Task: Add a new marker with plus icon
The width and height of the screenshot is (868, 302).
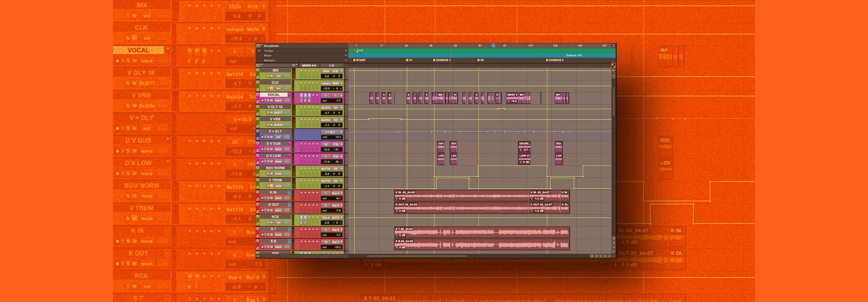Action: 346,60
